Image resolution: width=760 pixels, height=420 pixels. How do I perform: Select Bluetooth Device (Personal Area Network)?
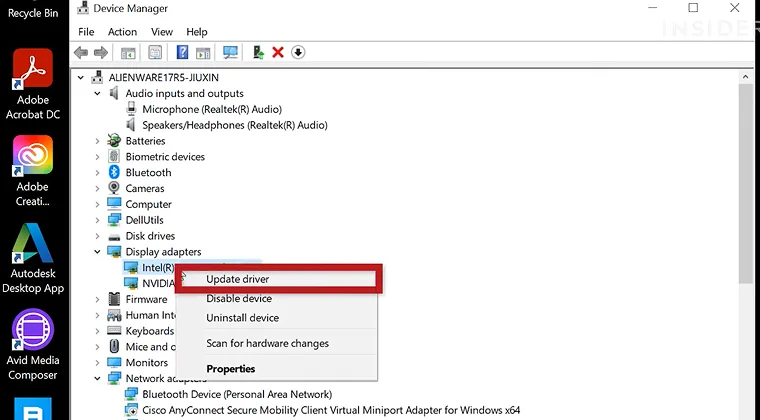pyautogui.click(x=237, y=394)
